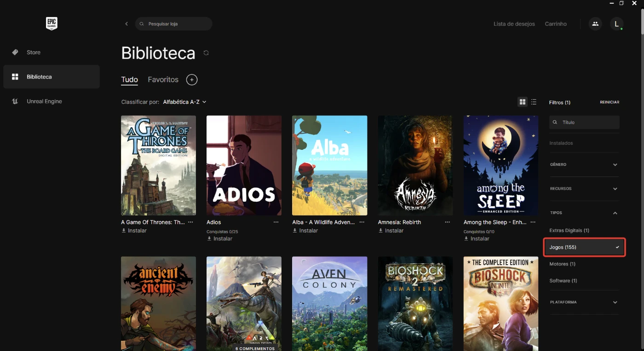Screen dimensions: 644x351
Task: Open the Ancient Enemy cover
Action: pyautogui.click(x=158, y=304)
